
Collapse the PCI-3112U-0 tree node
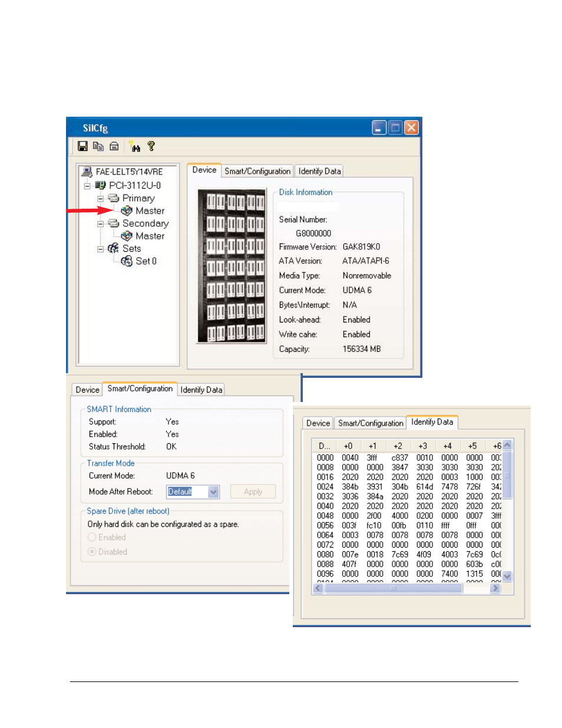pyautogui.click(x=87, y=186)
